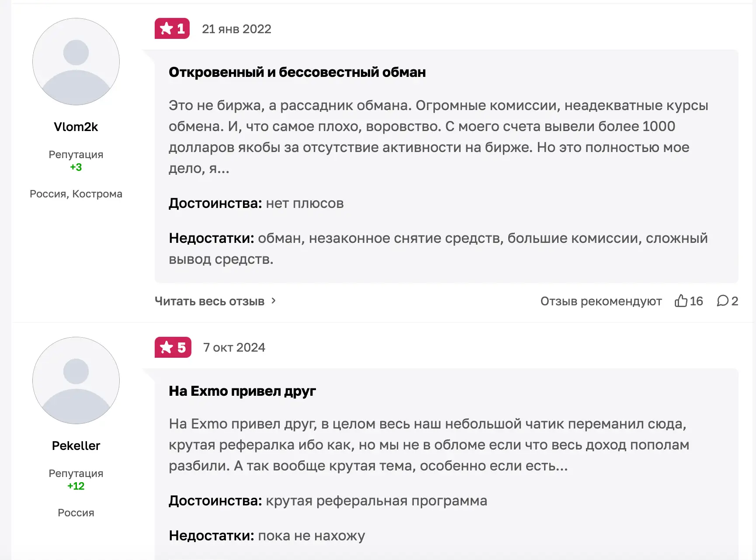Open the Vlom2k username profile link
The height and width of the screenshot is (560, 756).
76,127
